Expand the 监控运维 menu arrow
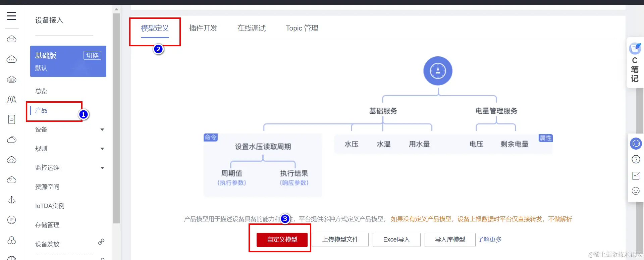Image resolution: width=644 pixels, height=260 pixels. [x=102, y=168]
